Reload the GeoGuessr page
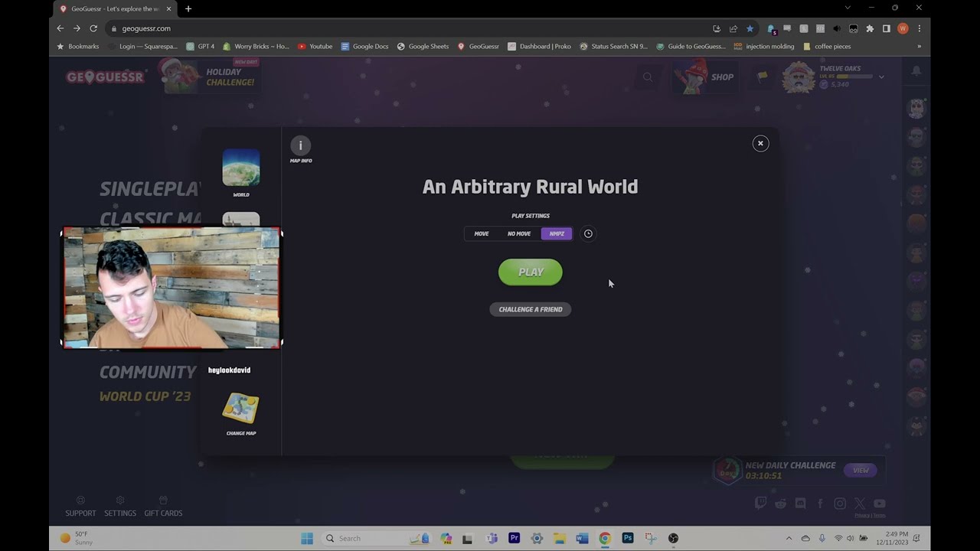This screenshot has height=551, width=980. pyautogui.click(x=93, y=28)
